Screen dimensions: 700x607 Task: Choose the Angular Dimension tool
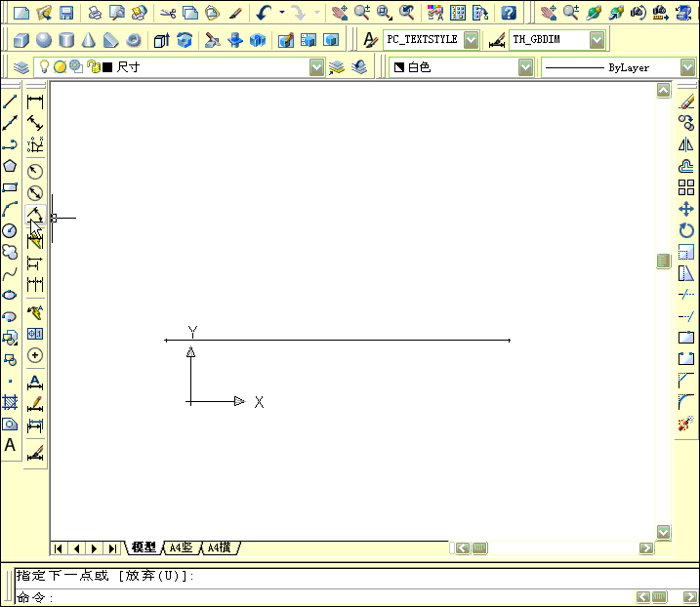click(x=35, y=215)
